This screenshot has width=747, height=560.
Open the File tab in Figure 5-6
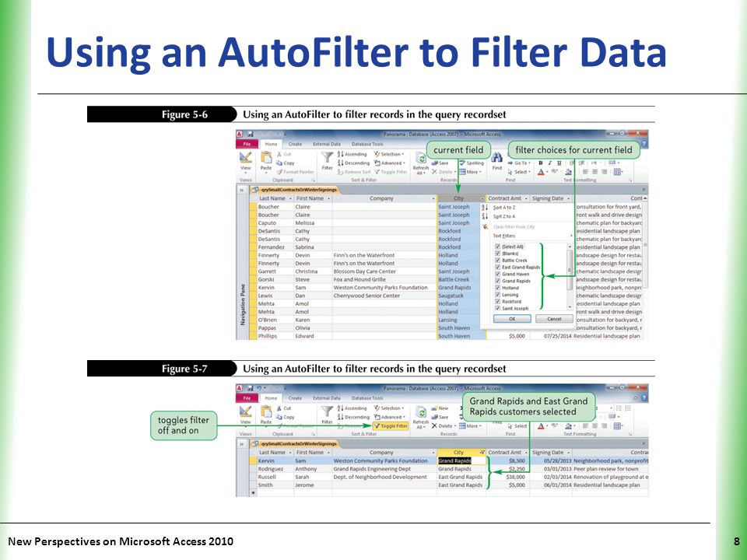coord(247,144)
